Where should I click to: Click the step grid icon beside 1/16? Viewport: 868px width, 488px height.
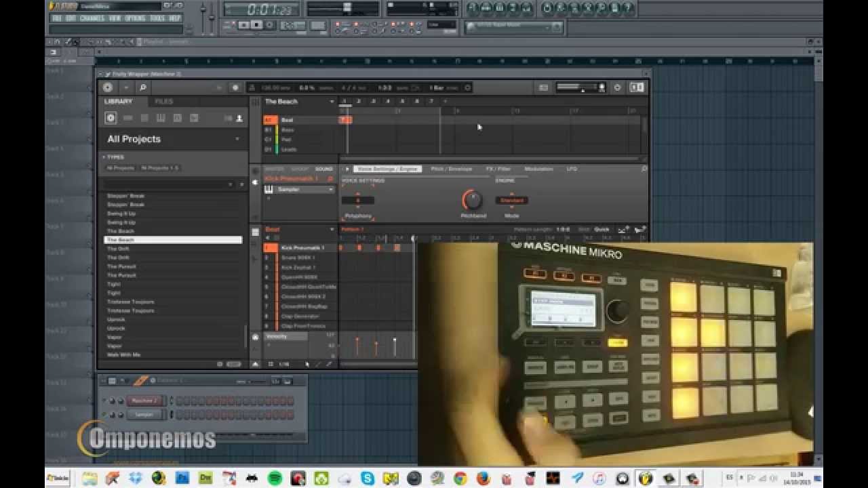click(271, 364)
